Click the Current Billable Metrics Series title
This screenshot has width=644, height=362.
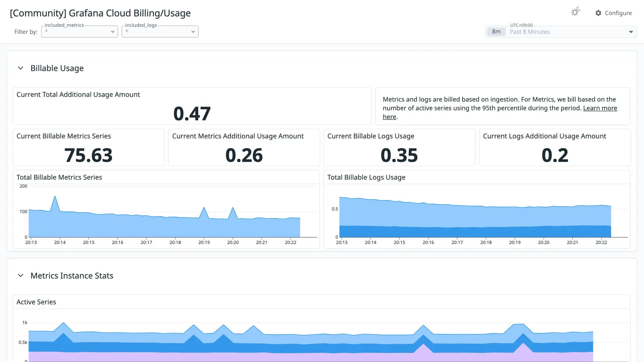tap(64, 136)
